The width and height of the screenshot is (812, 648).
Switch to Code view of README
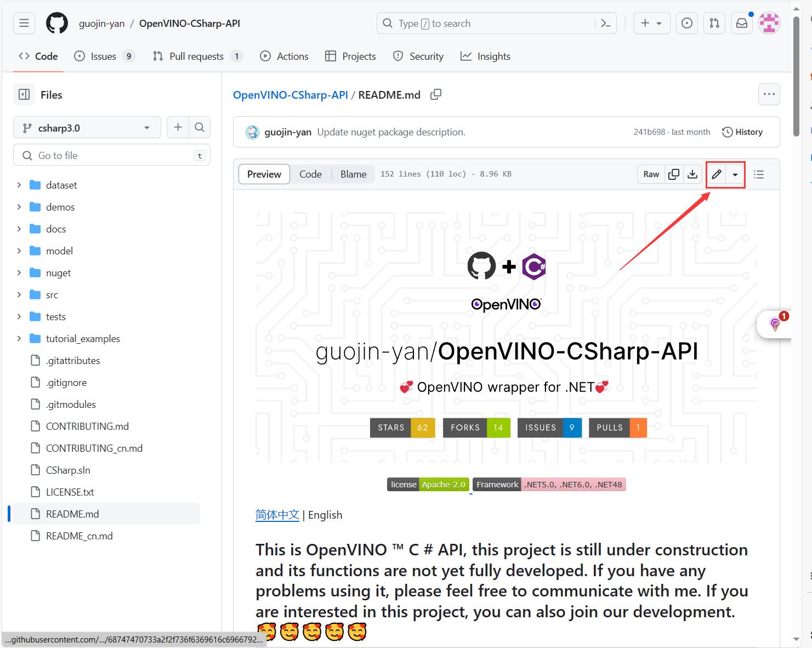point(310,174)
